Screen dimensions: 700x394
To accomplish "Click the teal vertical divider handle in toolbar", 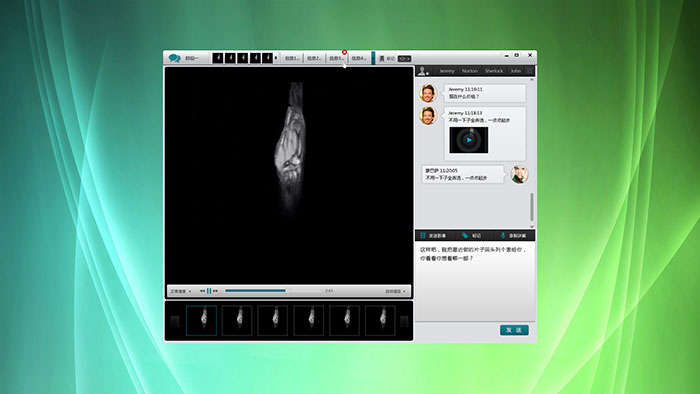I will pyautogui.click(x=373, y=58).
